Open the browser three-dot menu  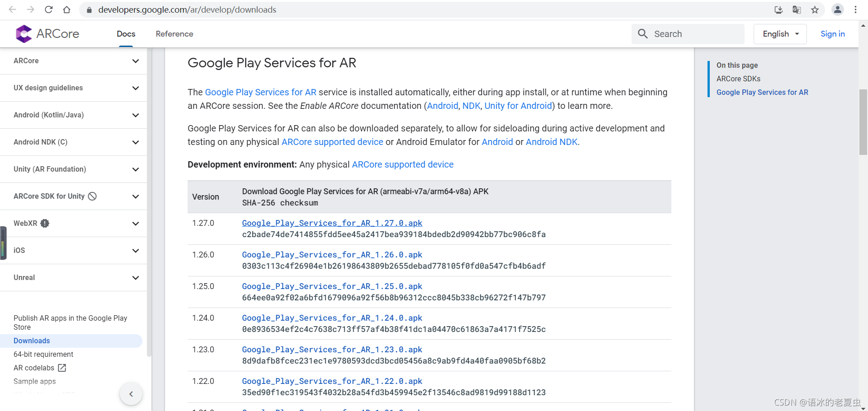(x=855, y=9)
